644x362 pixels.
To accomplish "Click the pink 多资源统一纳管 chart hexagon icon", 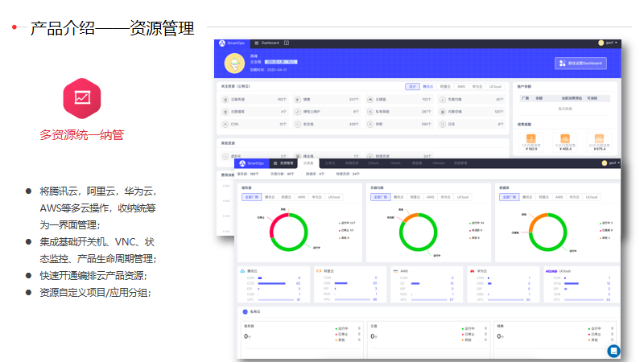I will point(82,98).
